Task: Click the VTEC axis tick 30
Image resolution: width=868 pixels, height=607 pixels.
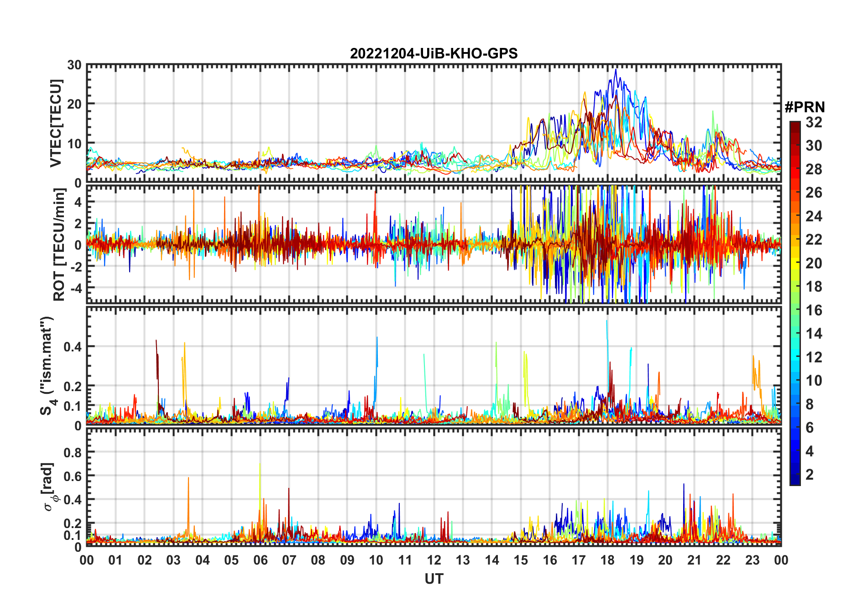Action: (x=74, y=65)
